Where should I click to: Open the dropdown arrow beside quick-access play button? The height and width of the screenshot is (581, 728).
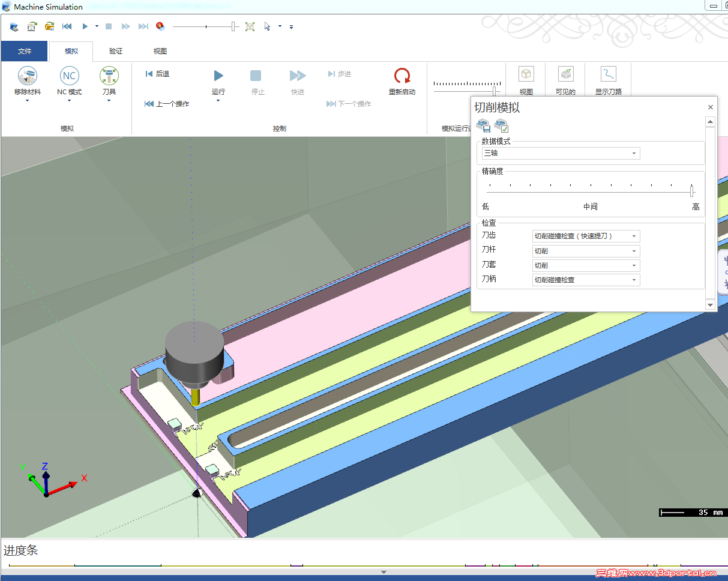pyautogui.click(x=97, y=26)
